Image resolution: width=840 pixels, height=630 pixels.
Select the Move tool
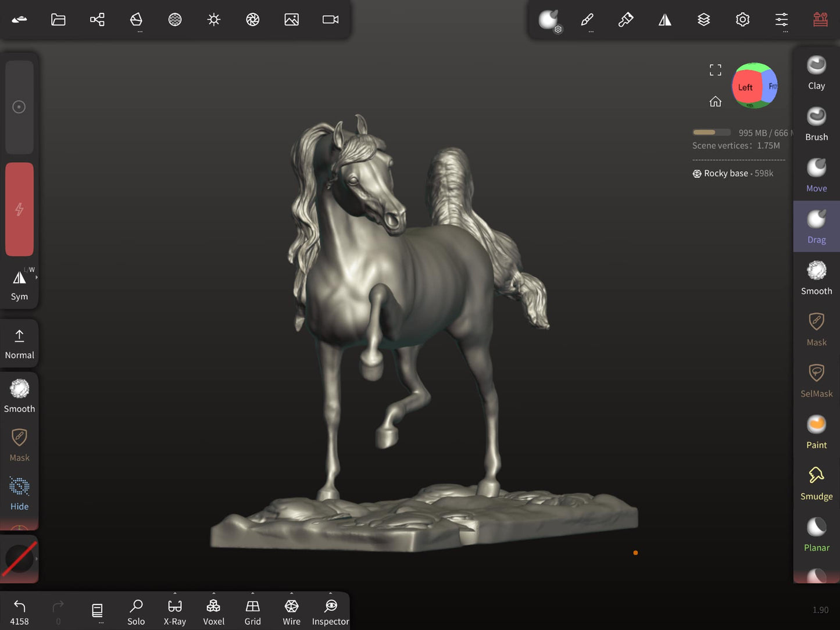tap(816, 175)
